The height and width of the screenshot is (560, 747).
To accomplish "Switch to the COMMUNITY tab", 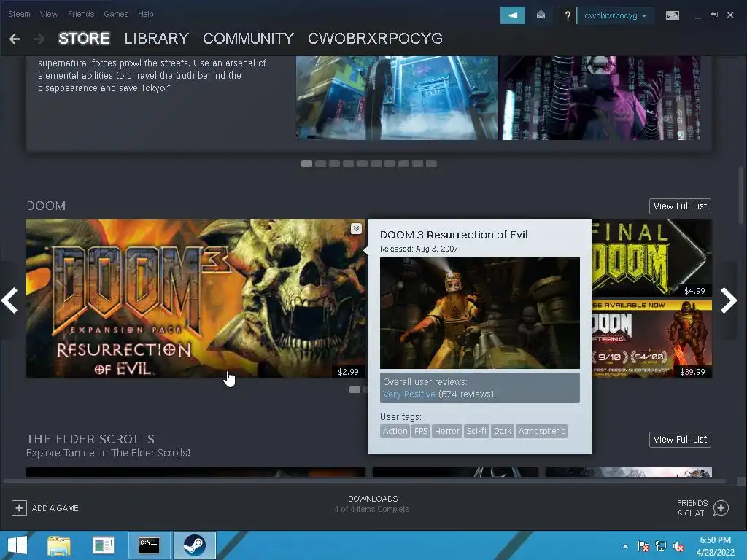I will pos(248,39).
